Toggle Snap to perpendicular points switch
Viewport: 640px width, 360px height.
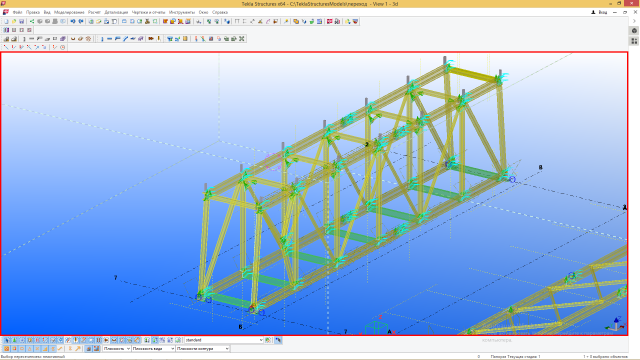pos(45,349)
